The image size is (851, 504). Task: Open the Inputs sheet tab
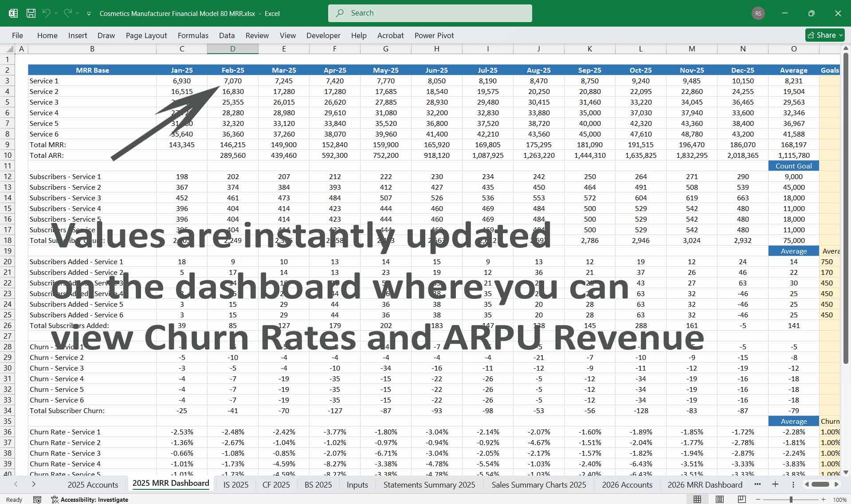point(357,484)
